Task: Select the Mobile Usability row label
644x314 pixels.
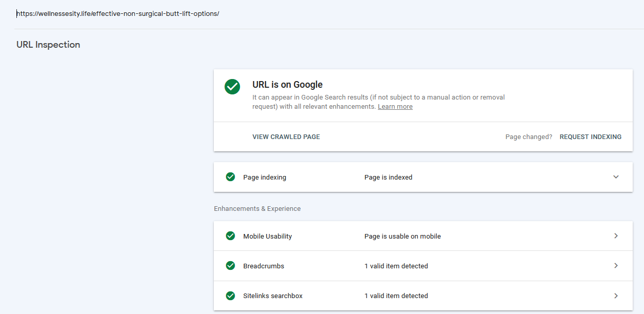Action: 268,237
